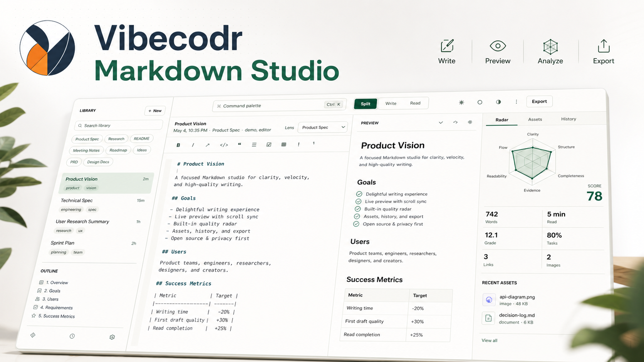
Task: Click the preview grid settings icon
Action: (470, 122)
